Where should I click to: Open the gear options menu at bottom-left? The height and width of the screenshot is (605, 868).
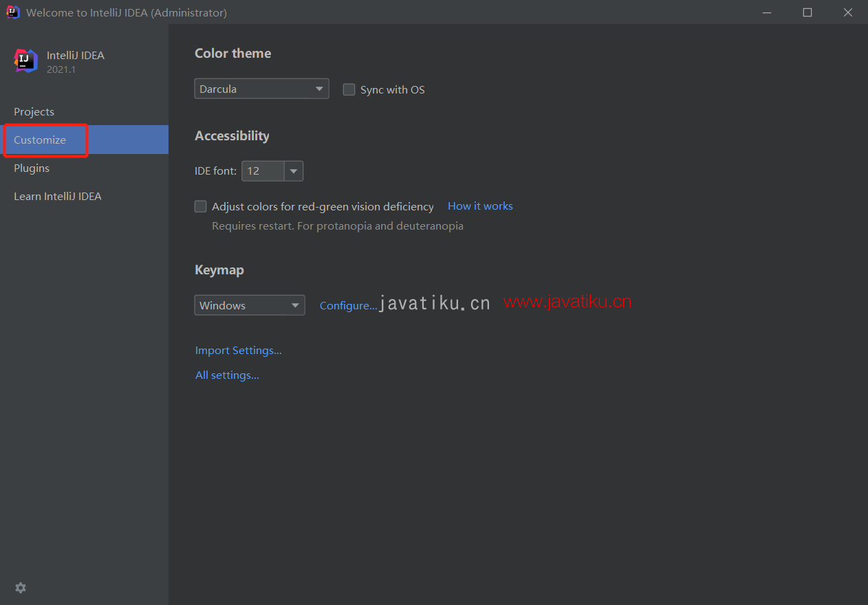(21, 588)
